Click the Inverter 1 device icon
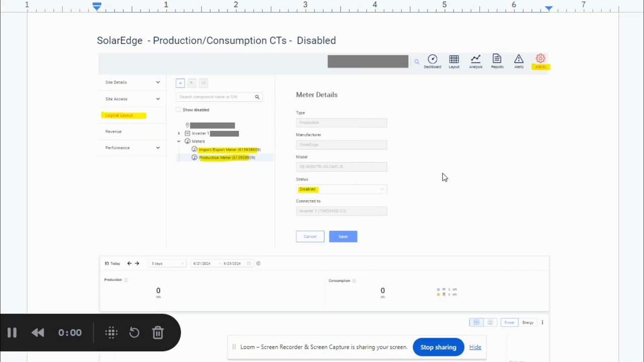The width and height of the screenshot is (644, 362). coord(187,133)
